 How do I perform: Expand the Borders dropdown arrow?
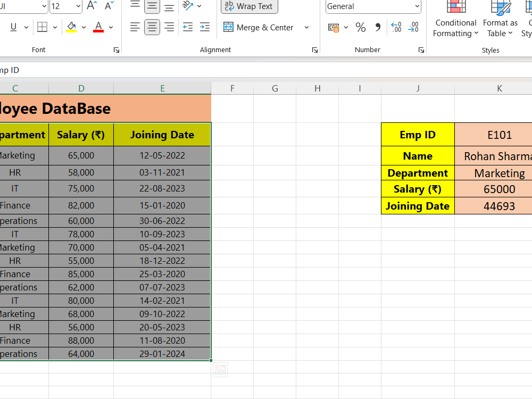coord(55,27)
